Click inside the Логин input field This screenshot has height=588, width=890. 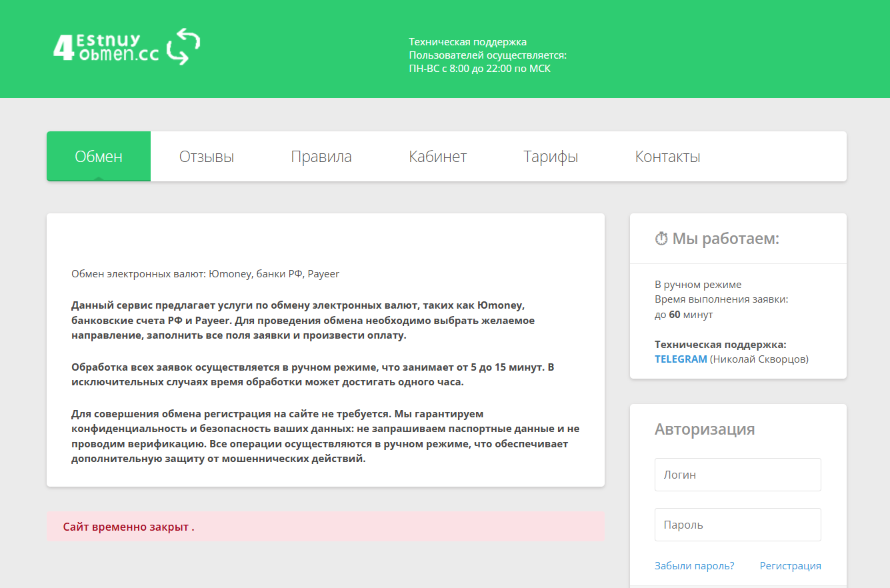pyautogui.click(x=737, y=474)
